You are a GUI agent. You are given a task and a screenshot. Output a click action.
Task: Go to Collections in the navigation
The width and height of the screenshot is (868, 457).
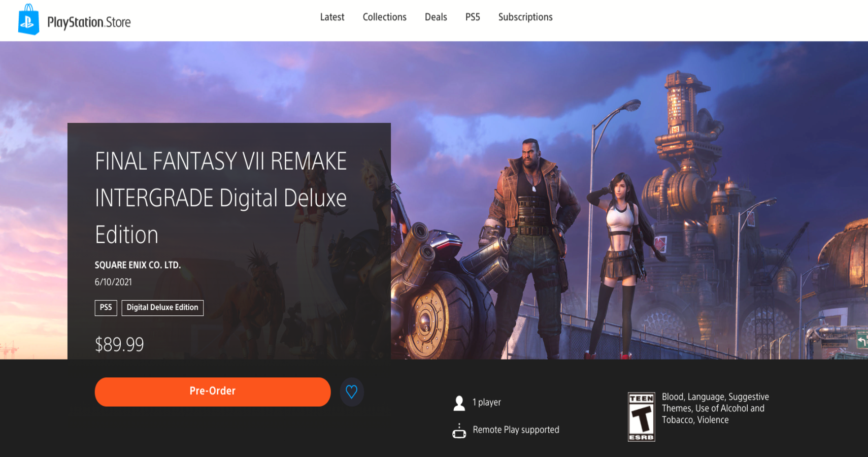(384, 17)
